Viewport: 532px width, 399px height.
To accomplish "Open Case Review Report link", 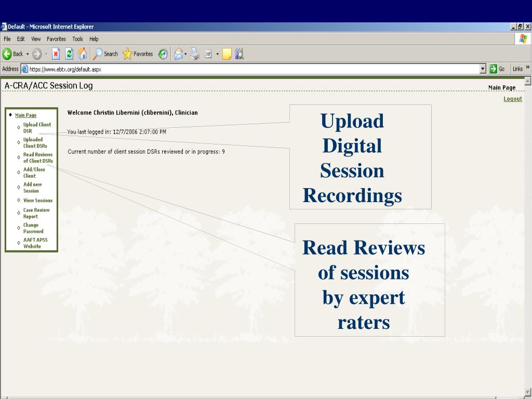I will click(36, 213).
